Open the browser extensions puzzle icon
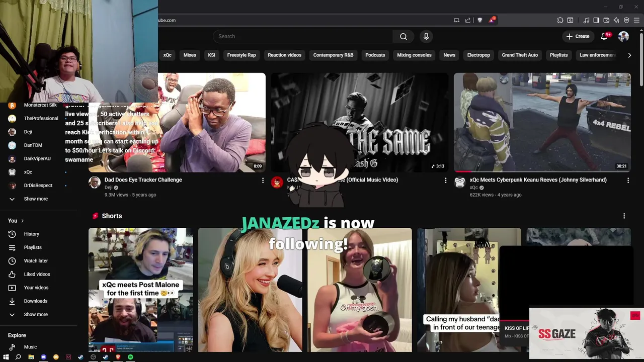Screen dimensions: 644x362 [560, 20]
